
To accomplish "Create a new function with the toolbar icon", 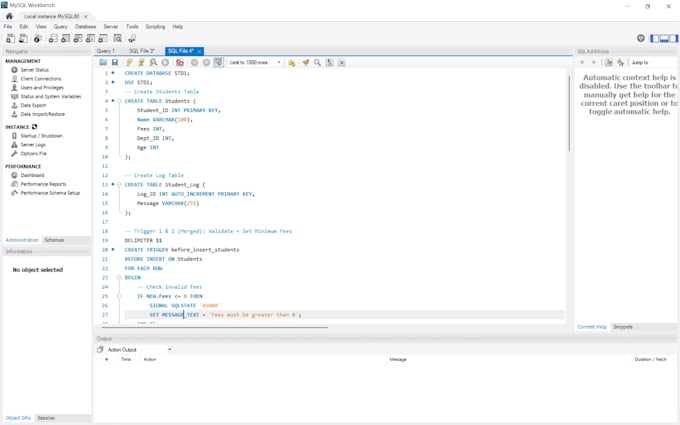I will [x=103, y=39].
